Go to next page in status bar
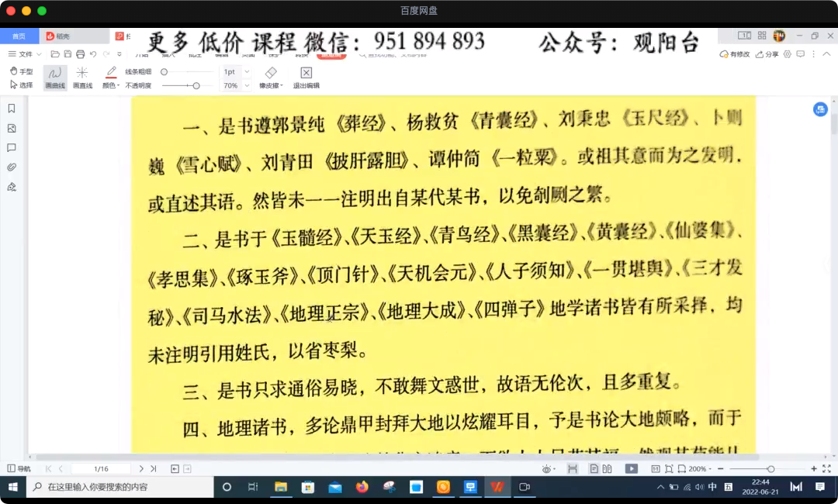Image resolution: width=838 pixels, height=504 pixels. tap(141, 468)
